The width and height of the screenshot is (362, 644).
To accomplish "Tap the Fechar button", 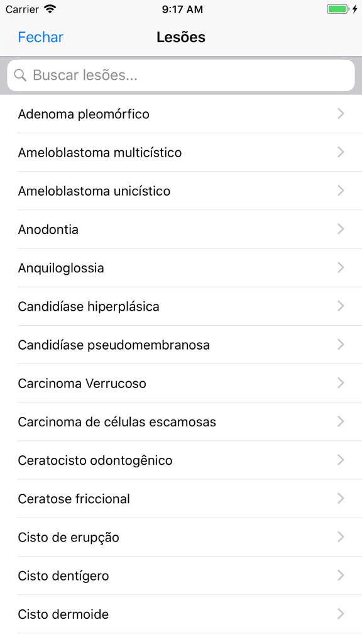I will click(x=40, y=37).
